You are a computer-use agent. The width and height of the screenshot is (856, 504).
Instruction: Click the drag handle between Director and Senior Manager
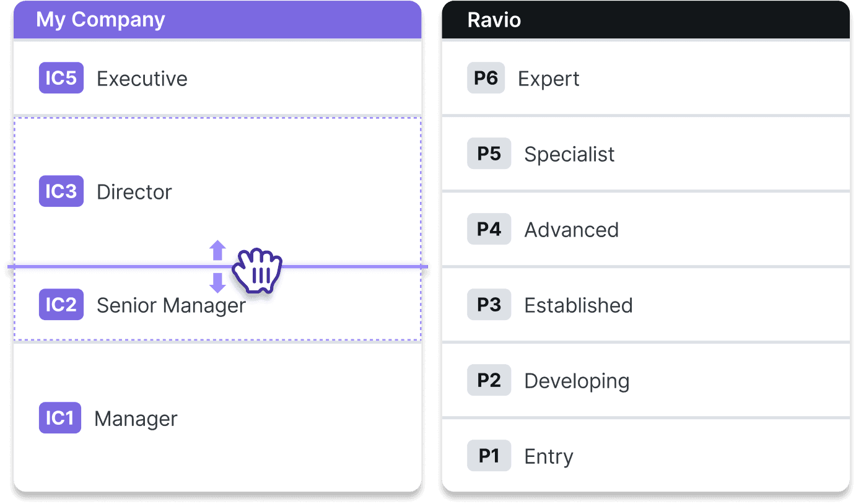256,270
